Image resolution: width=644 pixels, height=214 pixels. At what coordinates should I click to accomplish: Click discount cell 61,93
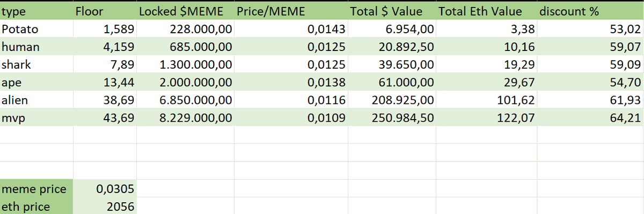(x=590, y=100)
